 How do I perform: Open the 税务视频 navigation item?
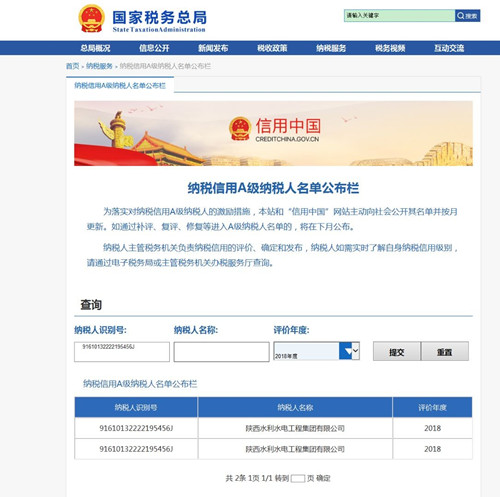390,48
